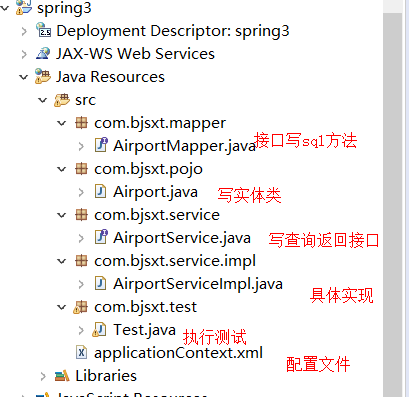Viewport: 409px width, 397px height.
Task: Open AirportServiceImpl.java file name
Action: (198, 284)
